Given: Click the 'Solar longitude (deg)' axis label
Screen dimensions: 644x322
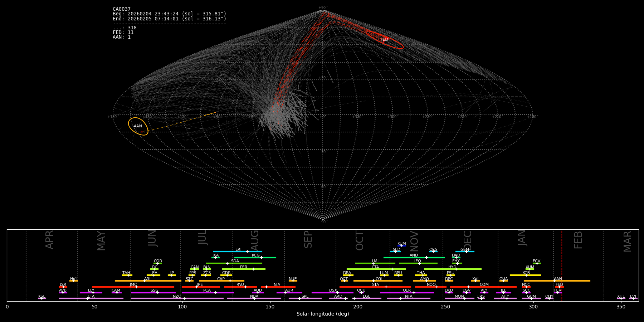Looking at the screenshot, I should 323,314.
